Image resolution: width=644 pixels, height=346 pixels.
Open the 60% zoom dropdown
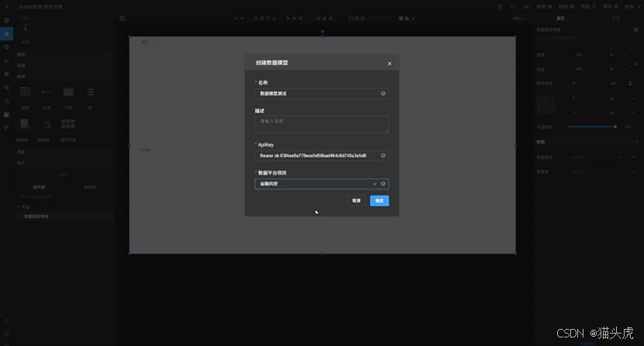pos(519,19)
